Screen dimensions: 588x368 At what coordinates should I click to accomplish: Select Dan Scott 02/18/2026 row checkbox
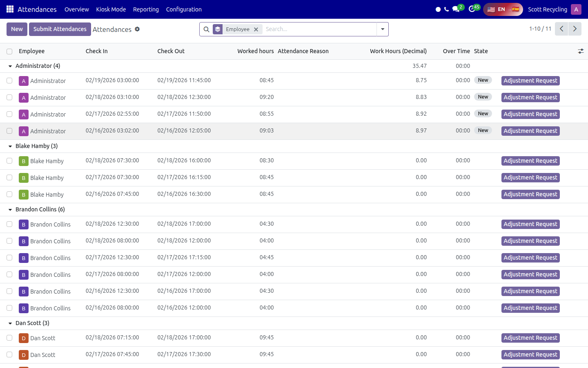9,338
